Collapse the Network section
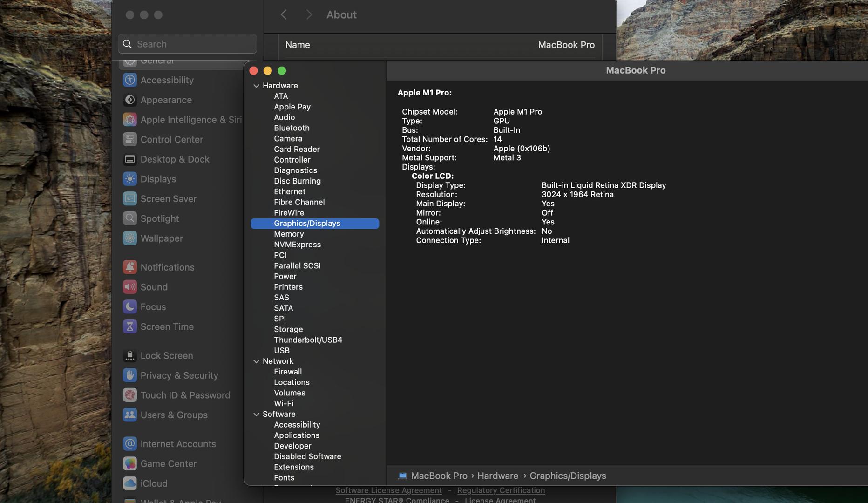 click(256, 361)
